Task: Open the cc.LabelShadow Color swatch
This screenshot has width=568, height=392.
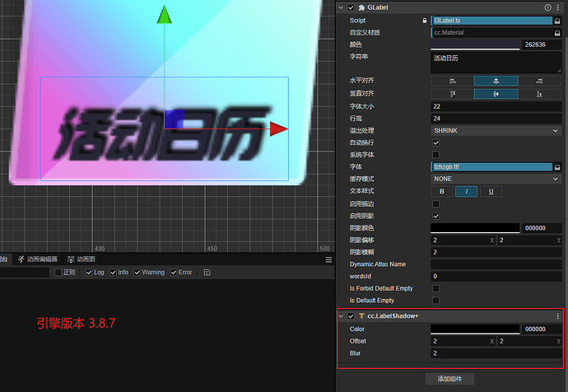Action: [x=475, y=329]
